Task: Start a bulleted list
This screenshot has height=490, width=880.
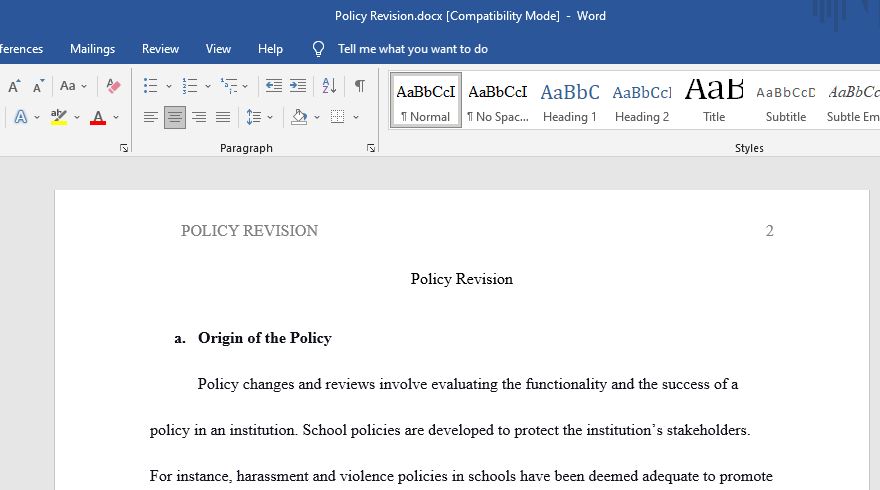Action: tap(150, 86)
